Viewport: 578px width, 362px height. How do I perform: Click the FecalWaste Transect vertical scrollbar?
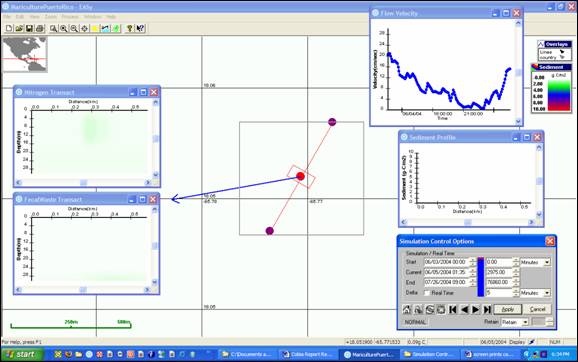pyautogui.click(x=155, y=246)
